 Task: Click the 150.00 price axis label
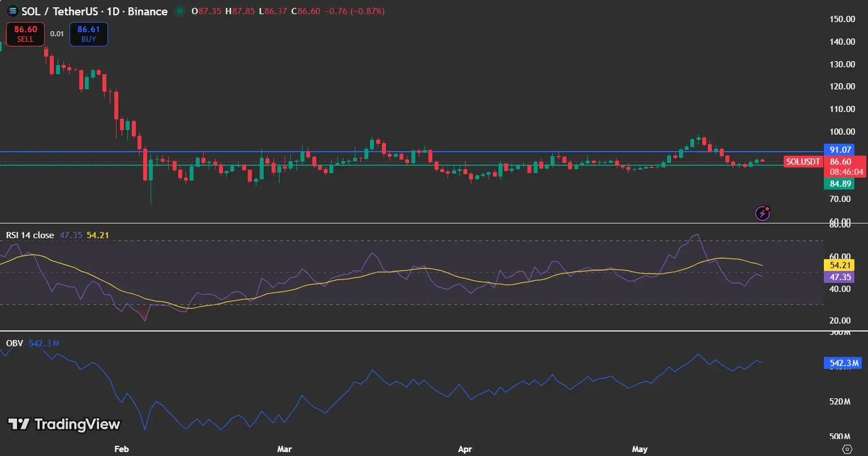point(842,19)
